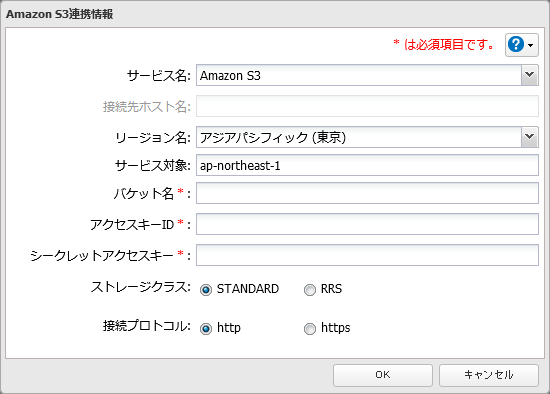Click the は必須項目です notice text
The height and width of the screenshot is (394, 550).
444,44
